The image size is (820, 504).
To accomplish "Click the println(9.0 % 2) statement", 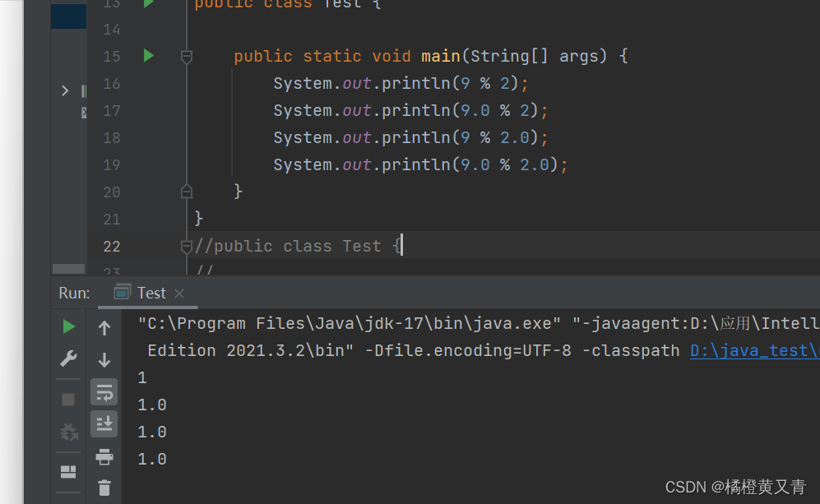I will 411,110.
